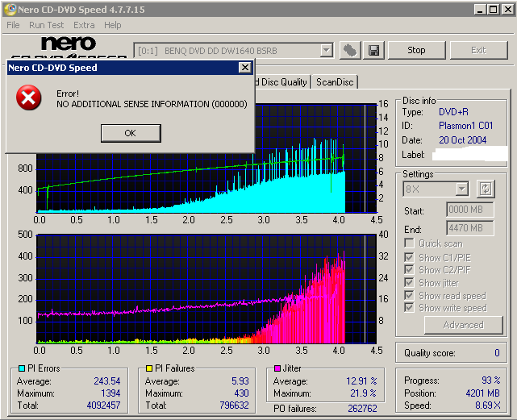Click the Position value '4201 MB'
Viewport: 517px width, 420px height.
(482, 393)
